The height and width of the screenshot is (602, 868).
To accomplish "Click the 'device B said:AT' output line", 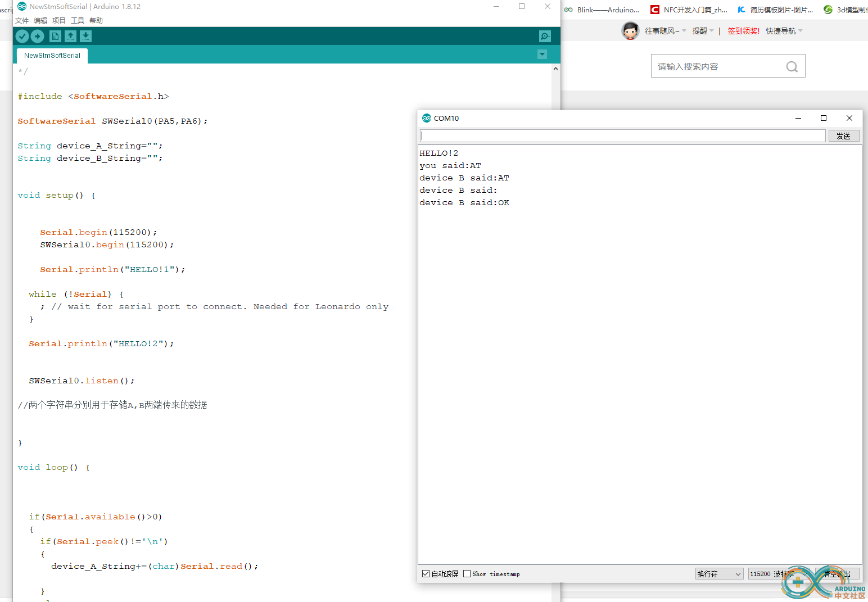I will point(464,178).
